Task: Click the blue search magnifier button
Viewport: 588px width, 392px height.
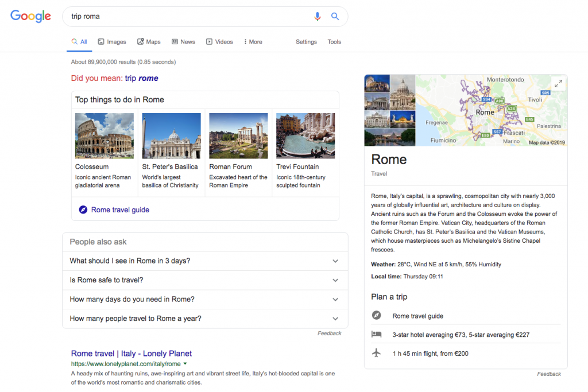Action: [335, 17]
